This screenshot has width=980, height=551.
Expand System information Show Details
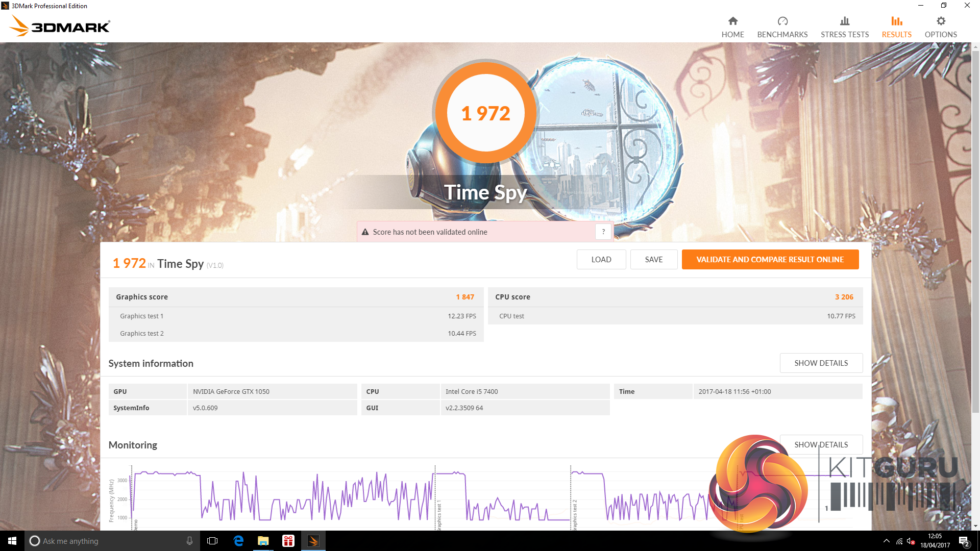[x=821, y=363]
